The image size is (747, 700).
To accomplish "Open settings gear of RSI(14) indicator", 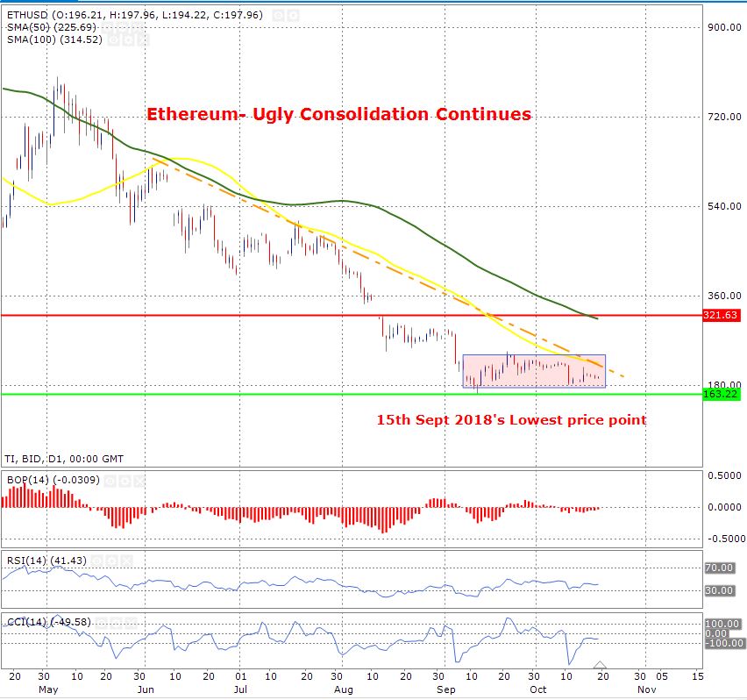I will (112, 561).
